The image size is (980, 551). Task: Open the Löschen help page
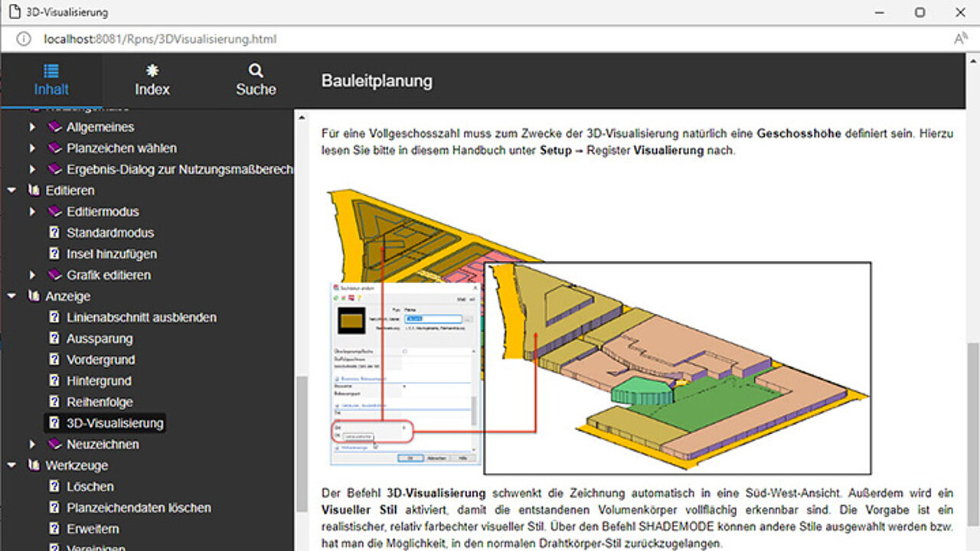click(x=90, y=487)
